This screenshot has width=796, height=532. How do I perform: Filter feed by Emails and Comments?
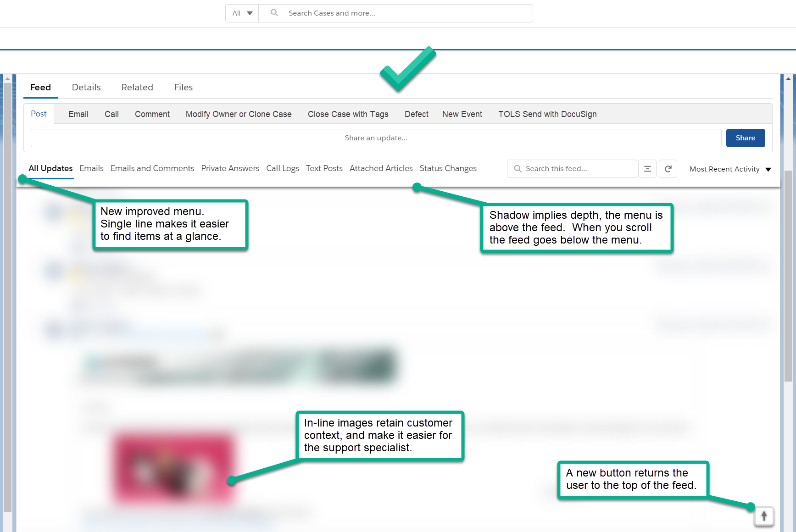[x=152, y=168]
